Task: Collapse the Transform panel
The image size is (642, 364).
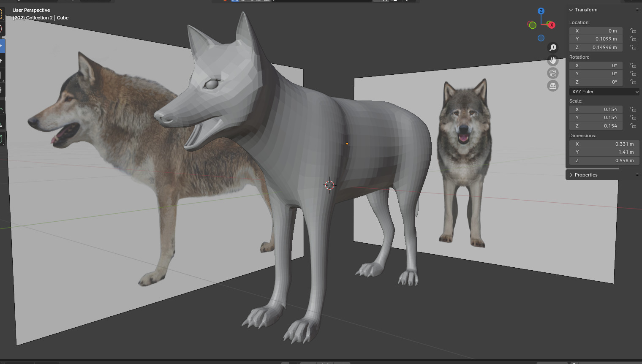Action: (x=571, y=10)
